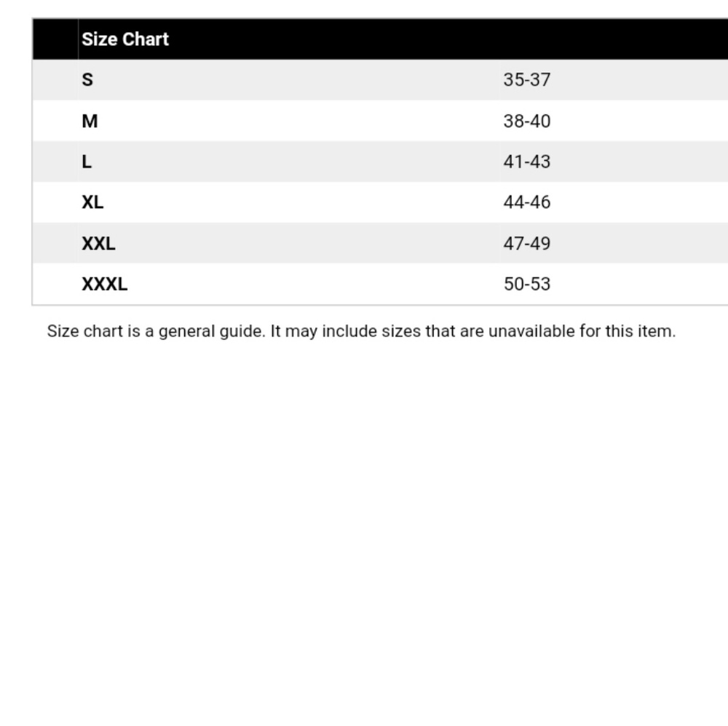Click the empty left cell of L row
The image size is (728, 726).
(56, 162)
